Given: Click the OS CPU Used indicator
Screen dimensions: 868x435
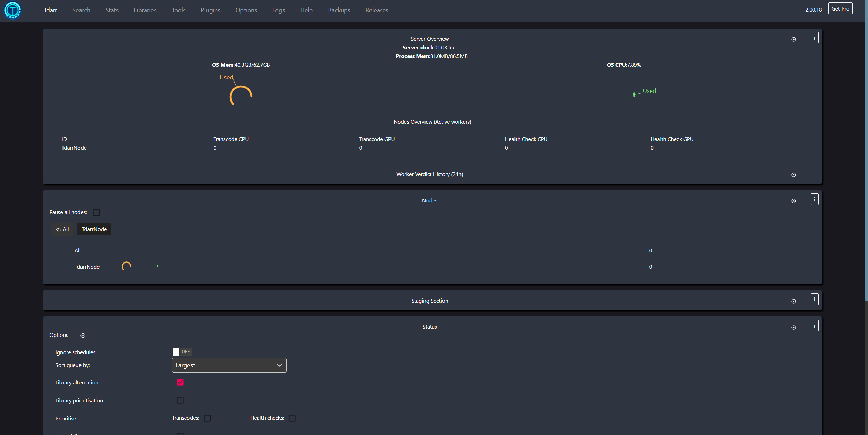Looking at the screenshot, I should (x=634, y=94).
